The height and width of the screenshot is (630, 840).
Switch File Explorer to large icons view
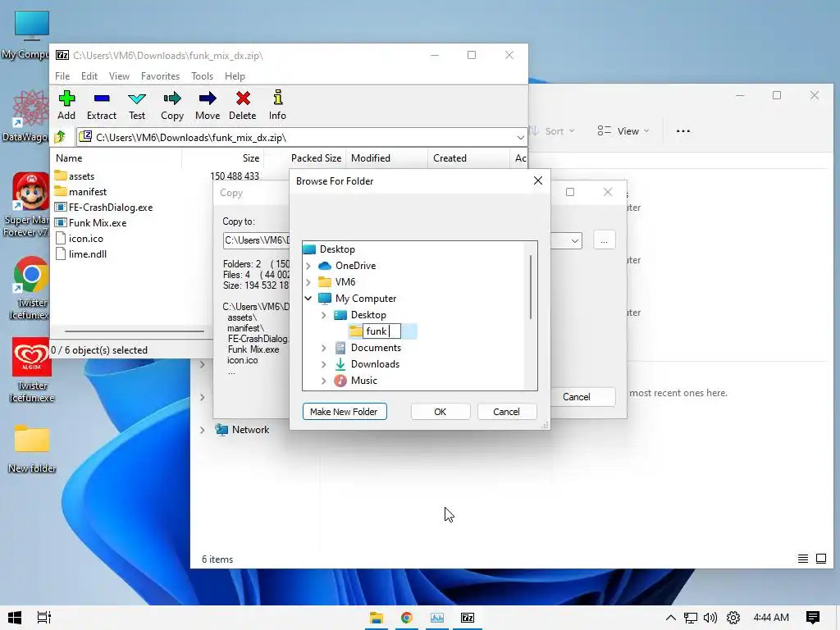tap(820, 559)
